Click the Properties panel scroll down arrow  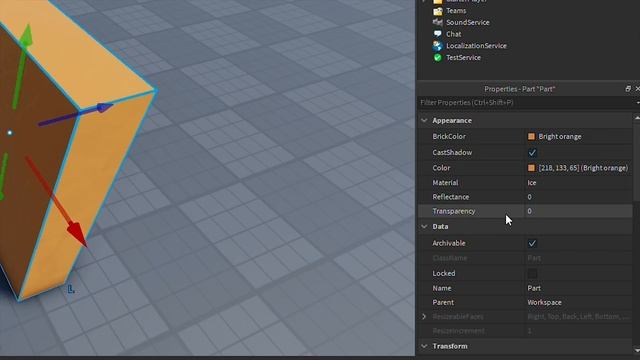pos(637,350)
